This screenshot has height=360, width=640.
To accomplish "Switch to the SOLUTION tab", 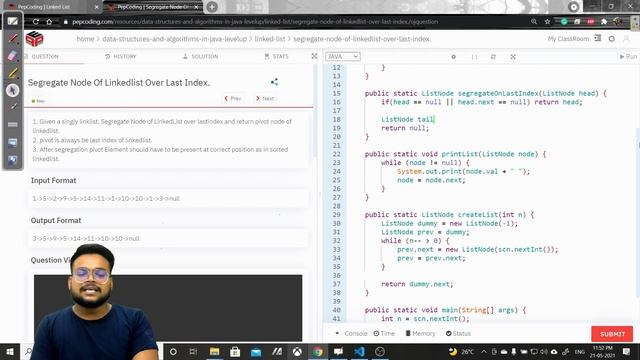I will [x=200, y=56].
